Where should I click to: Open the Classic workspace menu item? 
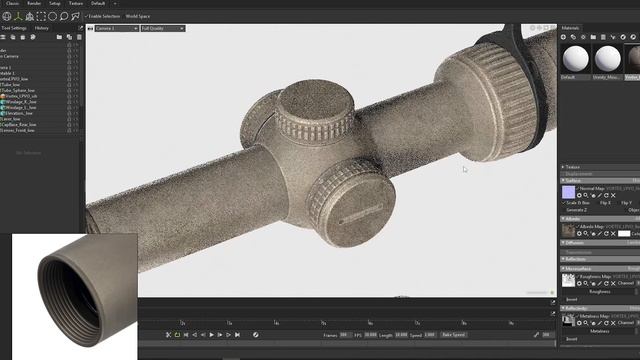13,3
